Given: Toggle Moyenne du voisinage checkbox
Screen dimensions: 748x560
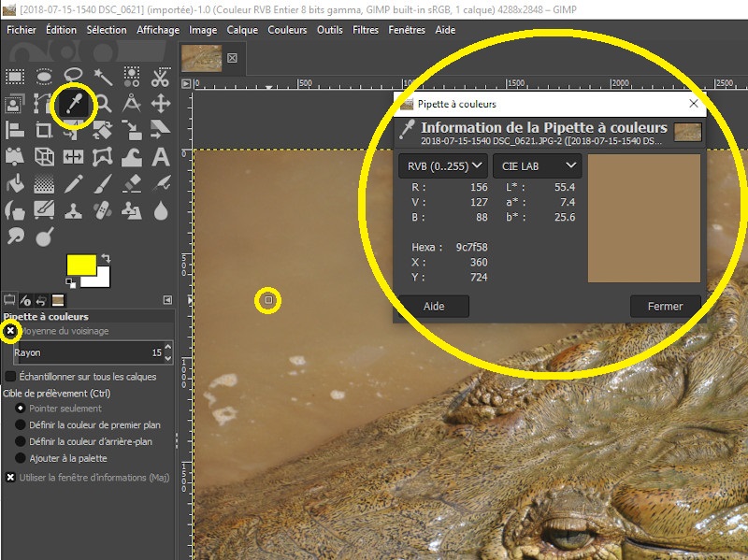Looking at the screenshot, I should (x=10, y=331).
